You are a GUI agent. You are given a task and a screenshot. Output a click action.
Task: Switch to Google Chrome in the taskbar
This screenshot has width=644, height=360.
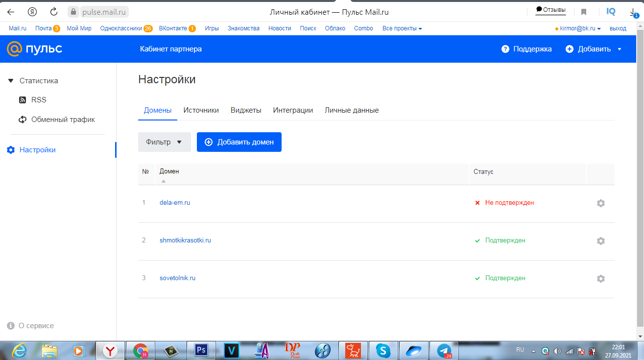pos(141,350)
